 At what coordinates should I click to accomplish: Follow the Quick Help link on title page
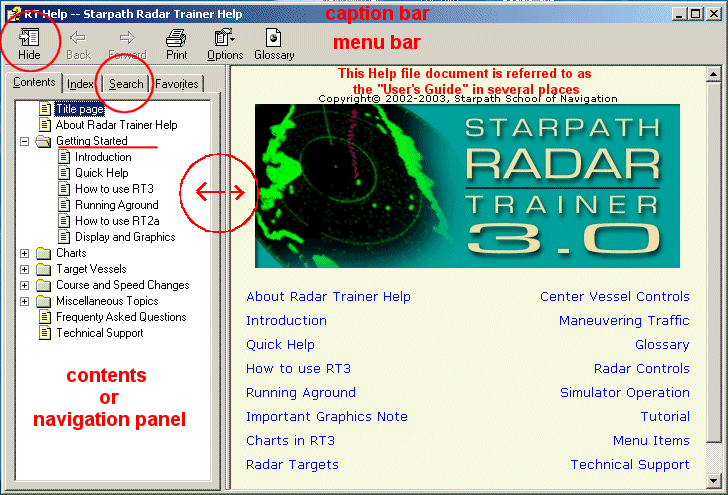(x=280, y=345)
